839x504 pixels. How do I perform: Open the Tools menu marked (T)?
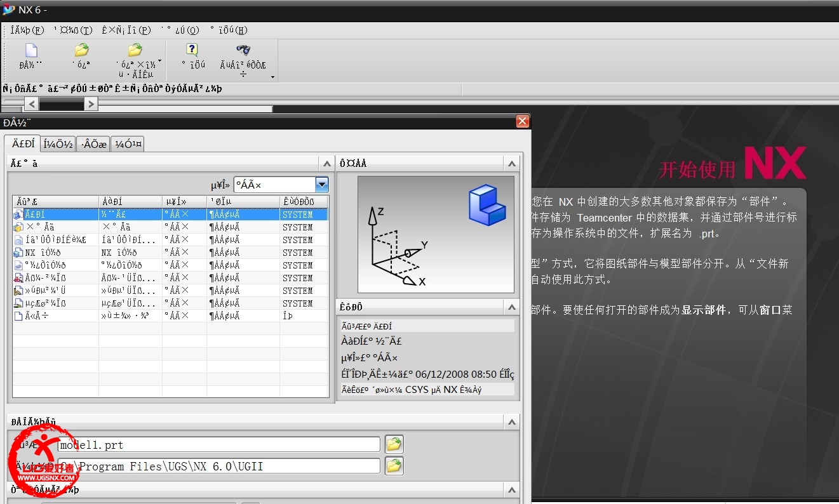pyautogui.click(x=73, y=30)
